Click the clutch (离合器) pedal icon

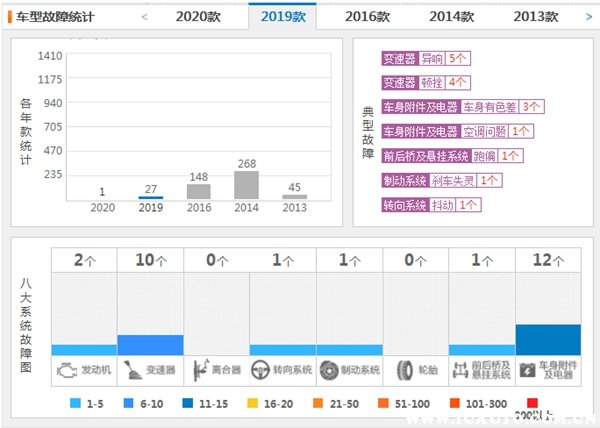click(x=199, y=368)
